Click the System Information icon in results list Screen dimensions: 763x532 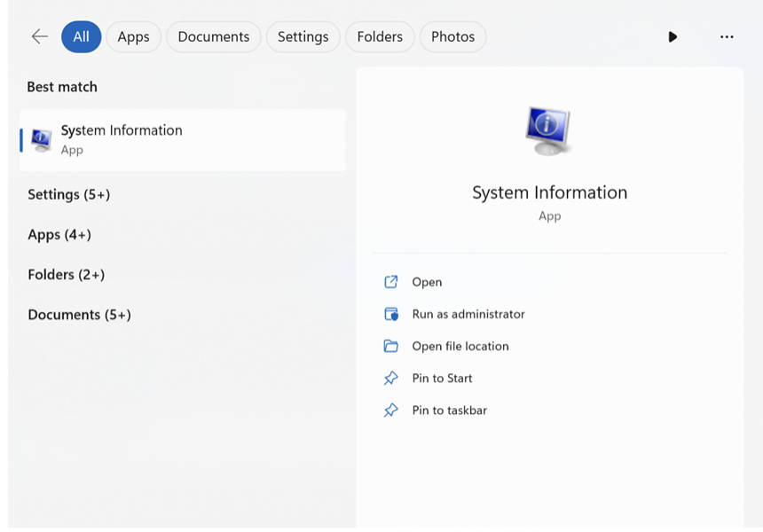pos(42,140)
